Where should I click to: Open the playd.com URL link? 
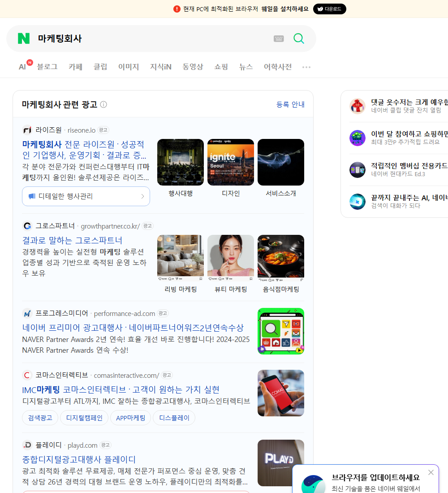click(x=82, y=445)
